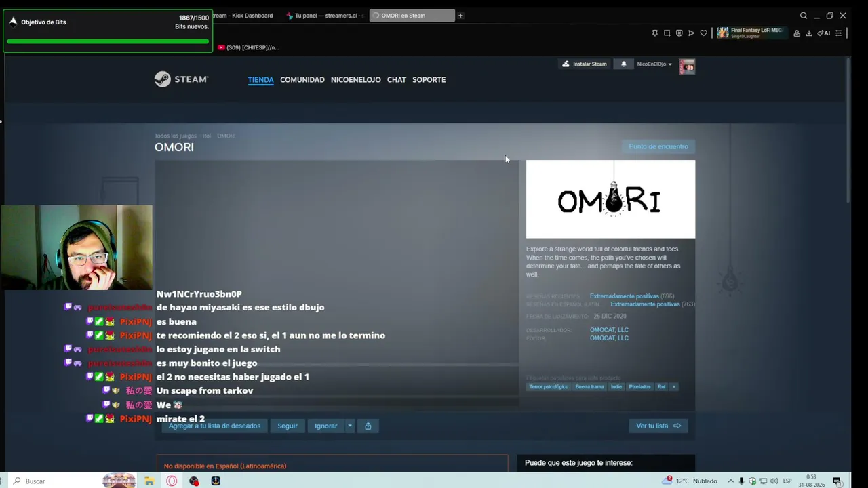Open the browser AI assistant icon
868x488 pixels.
click(824, 33)
